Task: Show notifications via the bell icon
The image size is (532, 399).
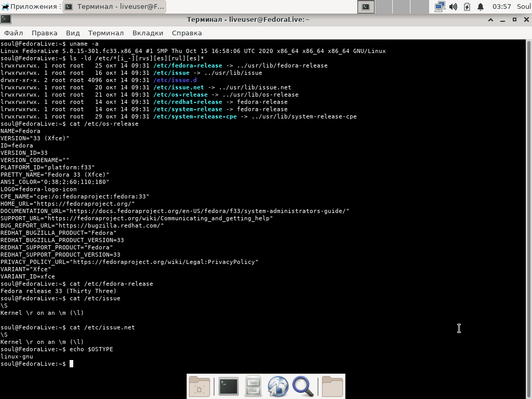Action: (x=481, y=6)
